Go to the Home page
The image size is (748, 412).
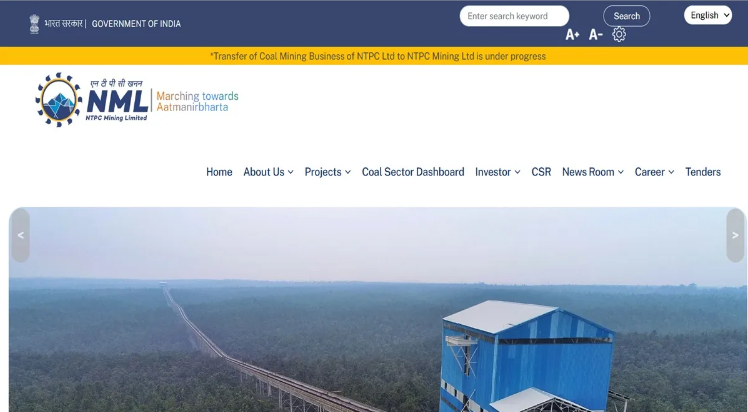coord(219,172)
